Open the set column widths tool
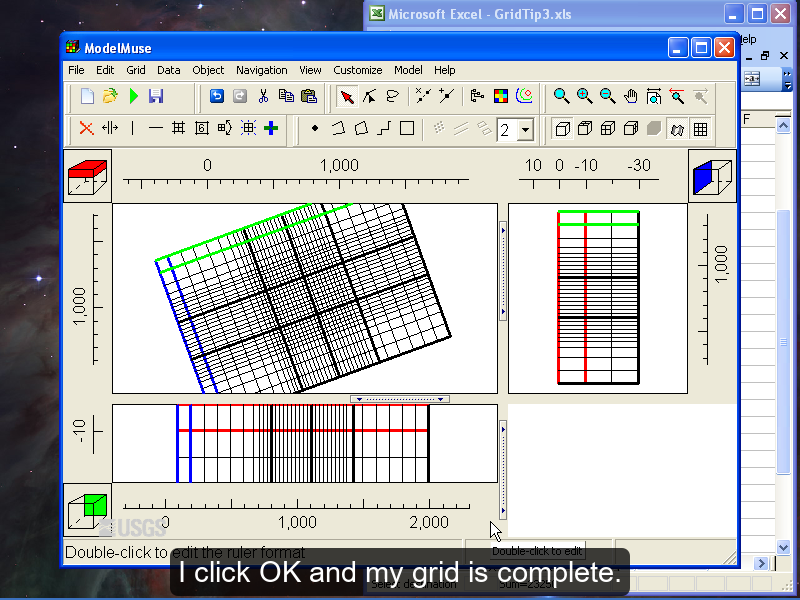The image size is (800, 600). click(x=202, y=128)
